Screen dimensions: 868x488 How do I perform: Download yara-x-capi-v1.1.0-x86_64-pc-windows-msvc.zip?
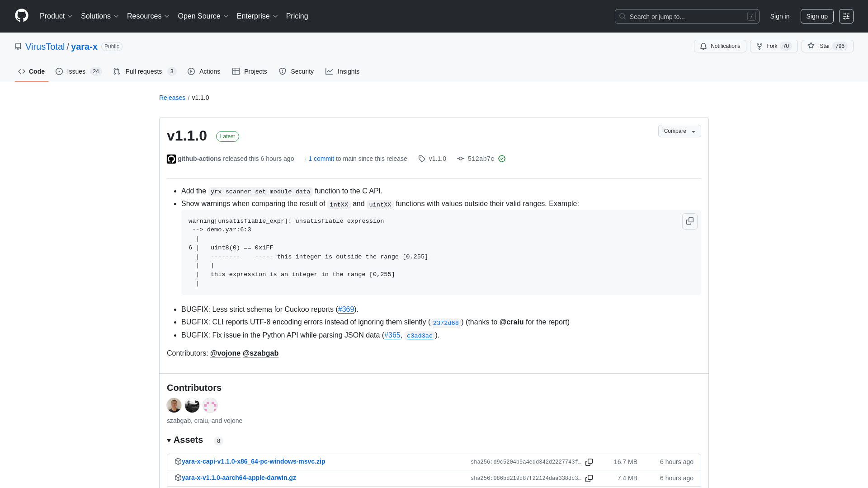pyautogui.click(x=253, y=461)
